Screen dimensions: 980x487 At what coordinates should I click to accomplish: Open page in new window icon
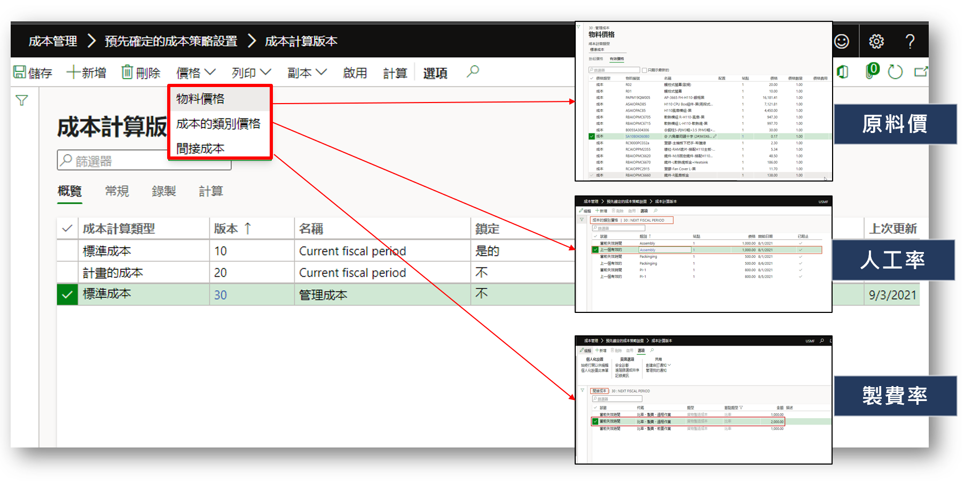coord(921,72)
